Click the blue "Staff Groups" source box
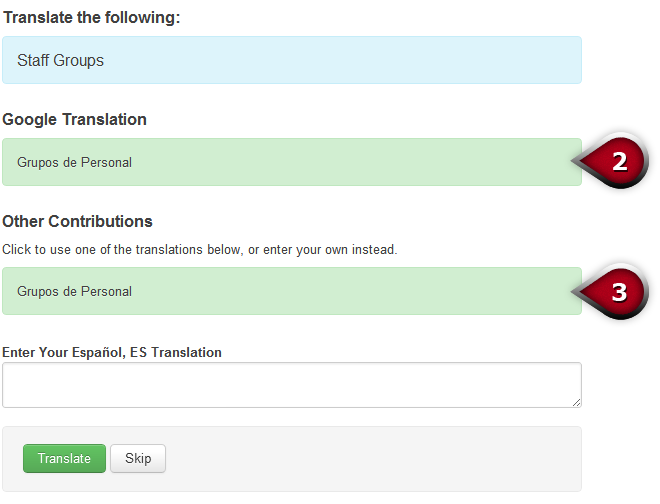 (291, 60)
